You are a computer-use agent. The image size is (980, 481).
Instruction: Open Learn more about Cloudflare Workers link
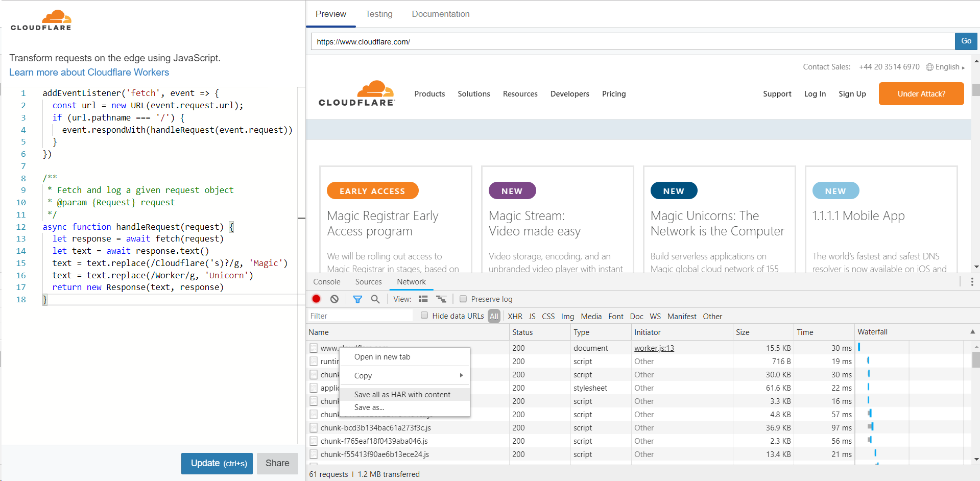pos(89,73)
